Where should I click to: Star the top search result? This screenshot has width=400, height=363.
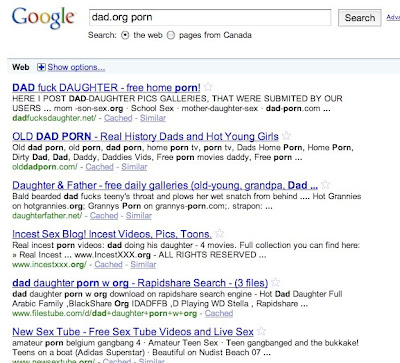(x=208, y=87)
